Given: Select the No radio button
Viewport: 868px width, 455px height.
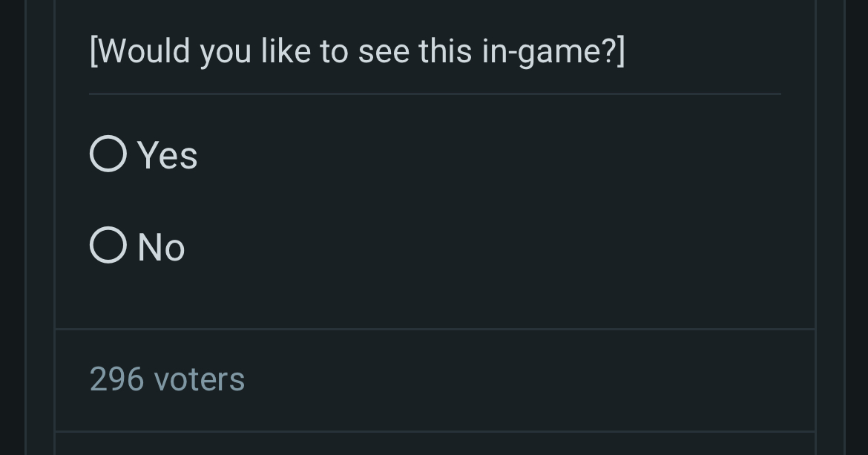Looking at the screenshot, I should [x=108, y=245].
